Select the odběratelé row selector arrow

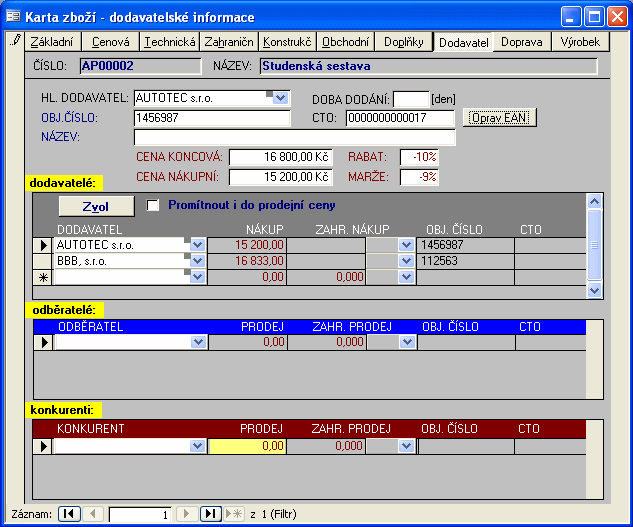point(43,342)
